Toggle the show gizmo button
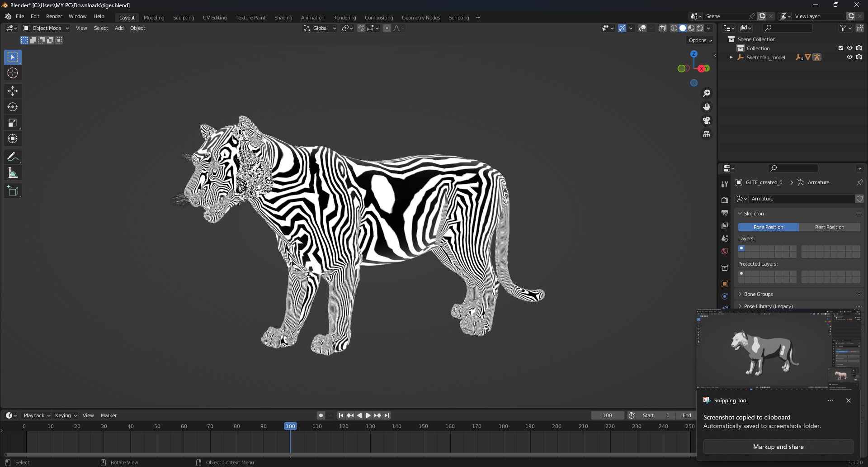This screenshot has height=467, width=868. (x=622, y=28)
